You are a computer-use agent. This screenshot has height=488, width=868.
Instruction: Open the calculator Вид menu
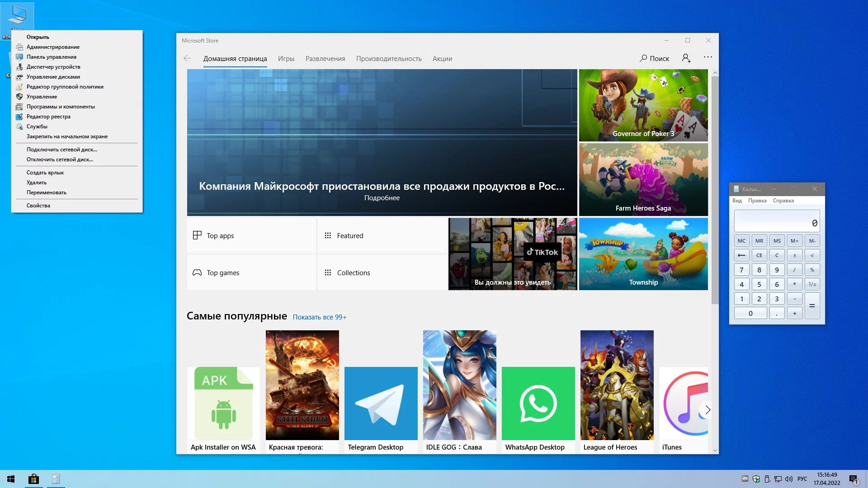tap(737, 201)
